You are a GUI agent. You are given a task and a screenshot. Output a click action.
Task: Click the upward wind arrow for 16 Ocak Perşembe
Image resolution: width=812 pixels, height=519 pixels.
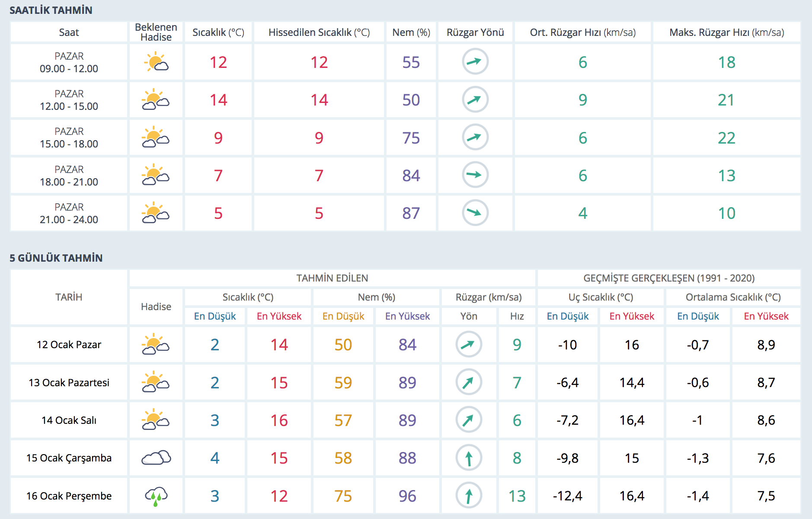(468, 496)
